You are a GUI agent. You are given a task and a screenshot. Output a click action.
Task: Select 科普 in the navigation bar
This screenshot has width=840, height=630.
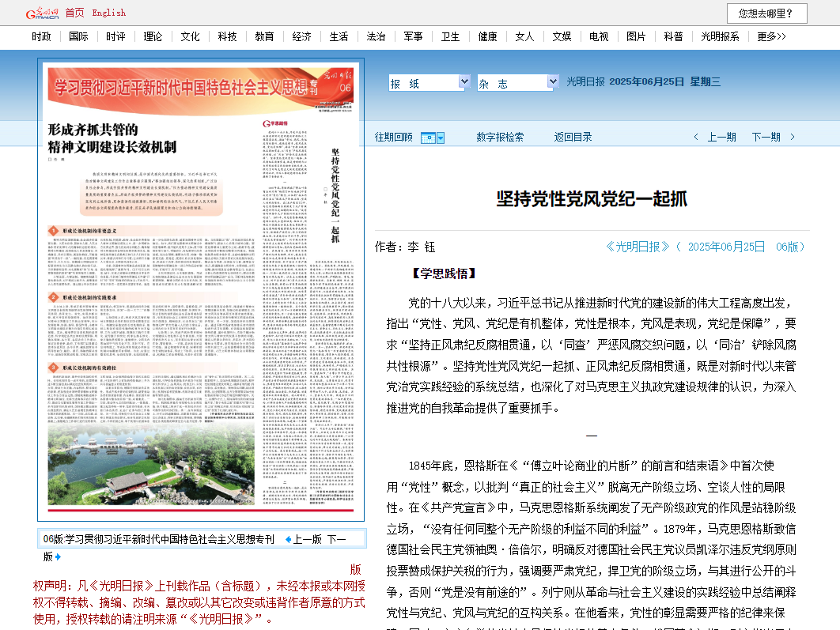(673, 36)
